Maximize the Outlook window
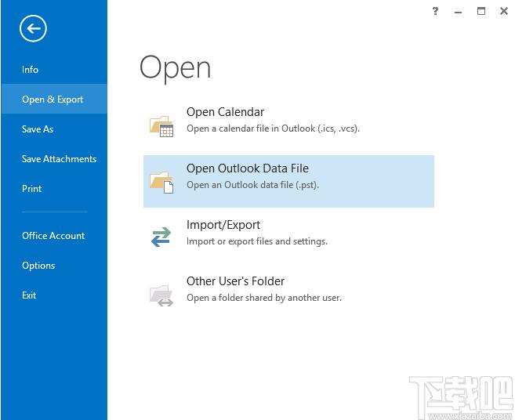Screen dimensions: 515x420 (481, 11)
